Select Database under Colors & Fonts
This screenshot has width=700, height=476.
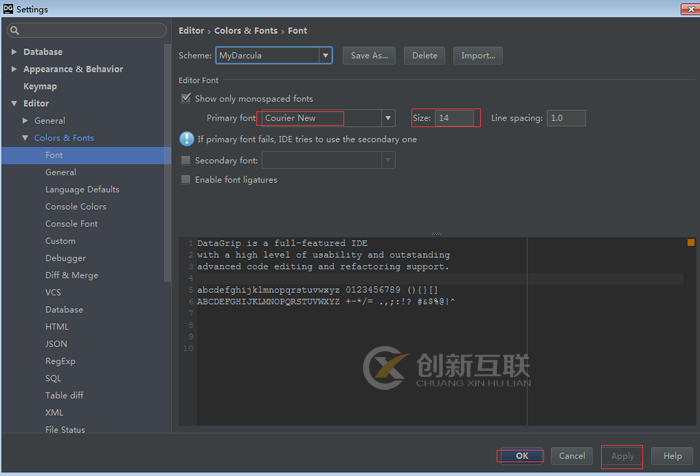coord(64,309)
